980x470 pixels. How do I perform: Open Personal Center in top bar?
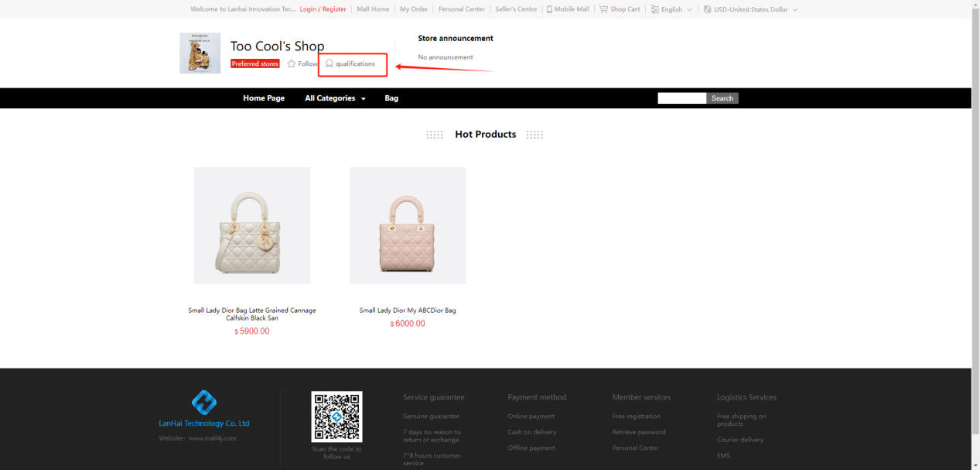point(462,9)
